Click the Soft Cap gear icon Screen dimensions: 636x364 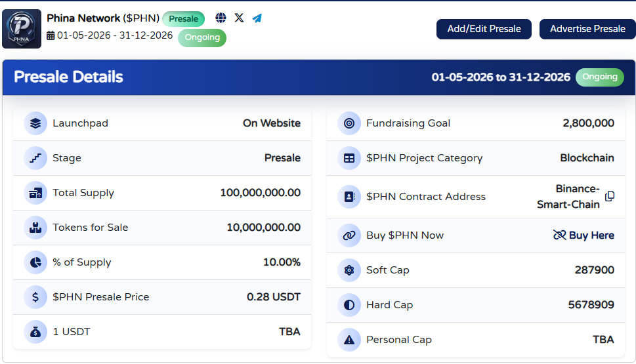[x=349, y=270]
